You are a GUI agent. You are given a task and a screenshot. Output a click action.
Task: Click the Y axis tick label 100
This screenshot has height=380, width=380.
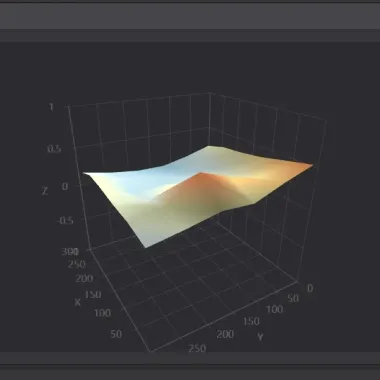tap(274, 309)
